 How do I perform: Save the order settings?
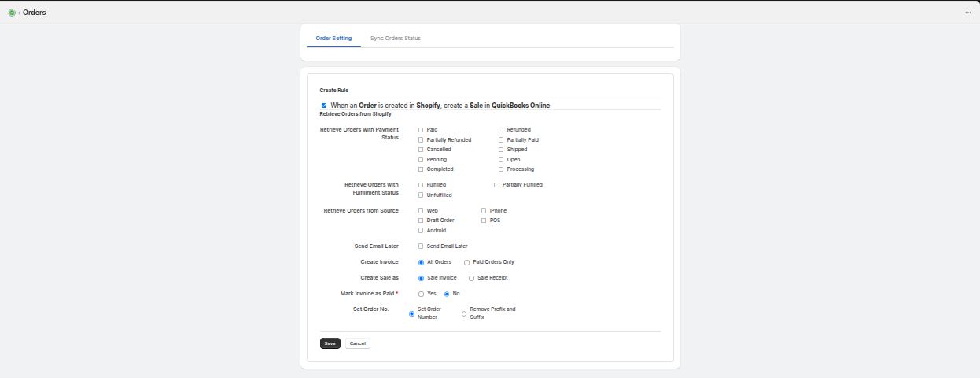click(330, 343)
